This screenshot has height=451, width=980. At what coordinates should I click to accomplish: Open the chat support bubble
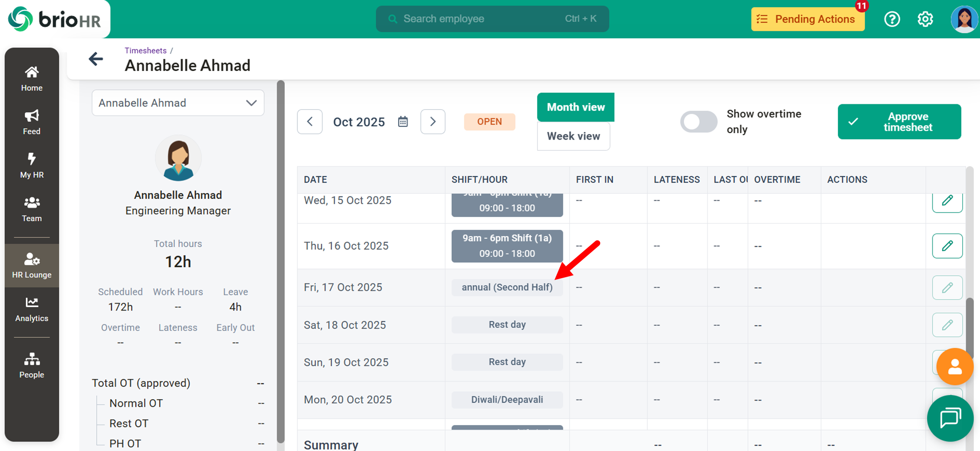point(950,418)
